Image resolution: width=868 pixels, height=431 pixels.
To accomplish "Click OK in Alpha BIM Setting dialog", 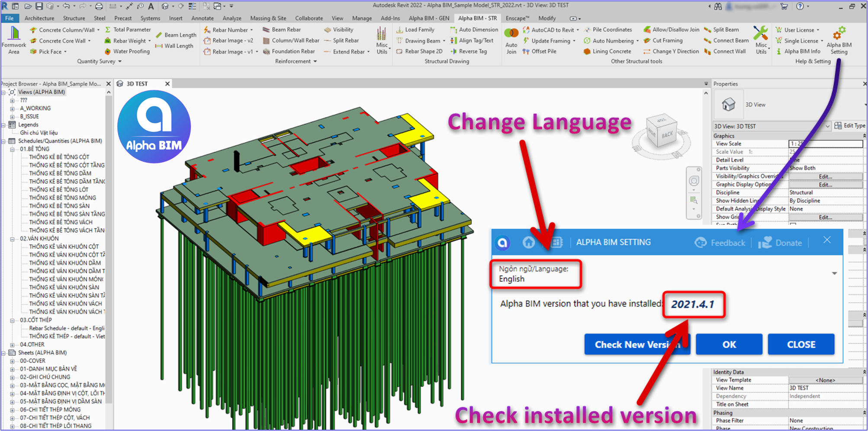I will click(729, 345).
